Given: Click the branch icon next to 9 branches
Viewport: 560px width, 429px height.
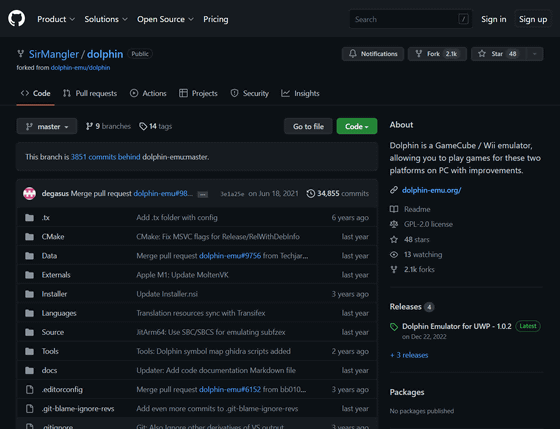Looking at the screenshot, I should coord(89,126).
